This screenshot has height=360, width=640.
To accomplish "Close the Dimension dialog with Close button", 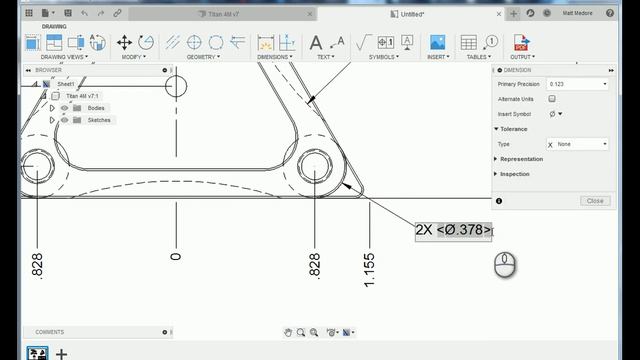I will [x=595, y=201].
